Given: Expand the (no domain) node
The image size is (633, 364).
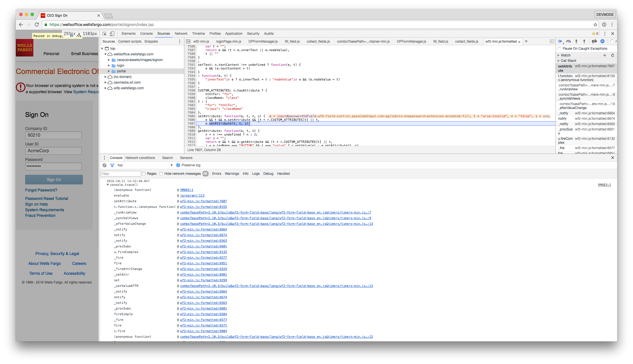Looking at the screenshot, I should [105, 77].
